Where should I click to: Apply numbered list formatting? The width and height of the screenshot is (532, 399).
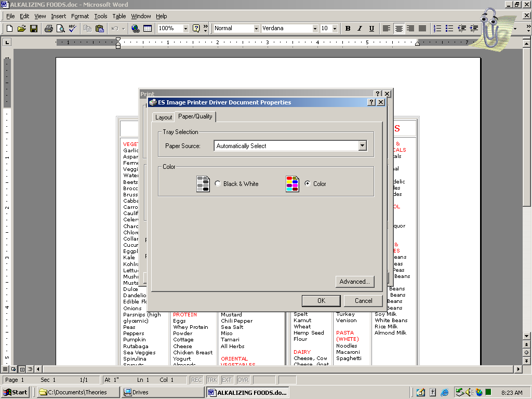point(437,29)
